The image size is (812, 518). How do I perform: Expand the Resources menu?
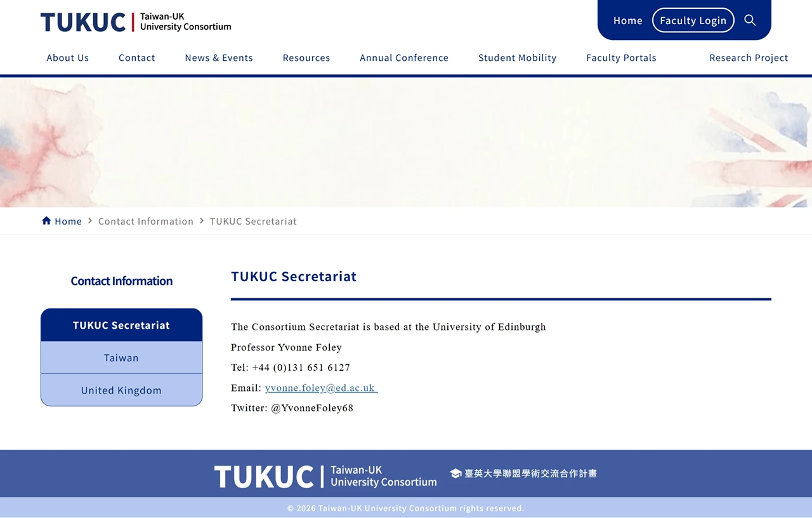(x=306, y=58)
